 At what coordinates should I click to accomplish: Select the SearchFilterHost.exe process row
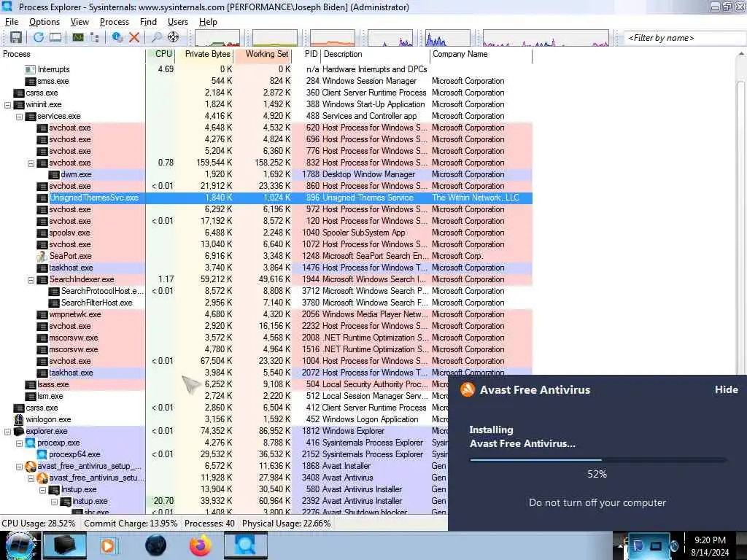[266, 303]
